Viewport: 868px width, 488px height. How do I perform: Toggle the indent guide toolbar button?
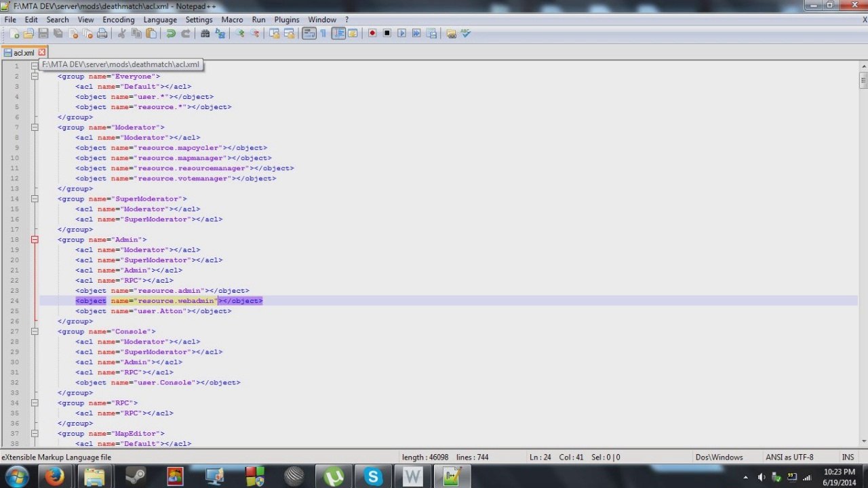click(x=338, y=33)
